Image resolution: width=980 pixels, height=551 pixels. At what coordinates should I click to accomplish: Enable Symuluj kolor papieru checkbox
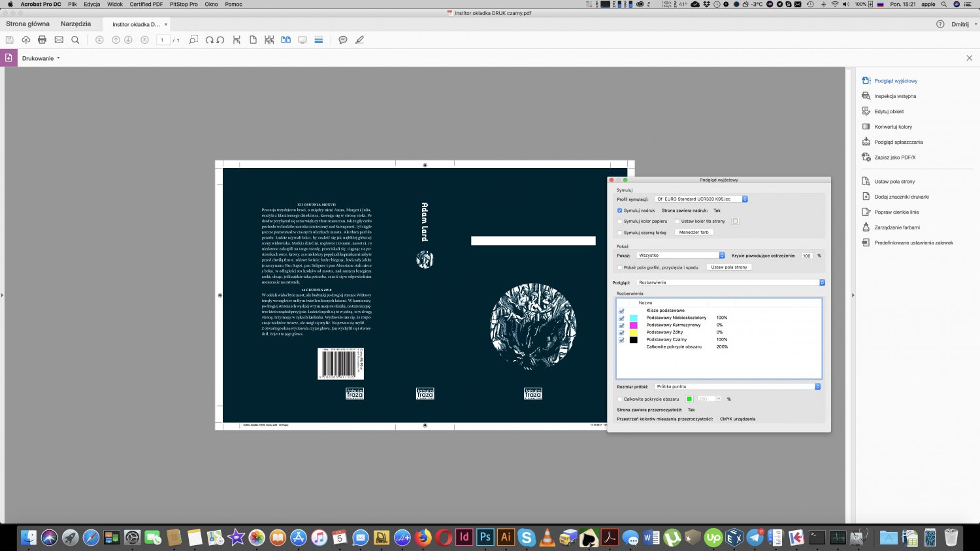coord(620,222)
